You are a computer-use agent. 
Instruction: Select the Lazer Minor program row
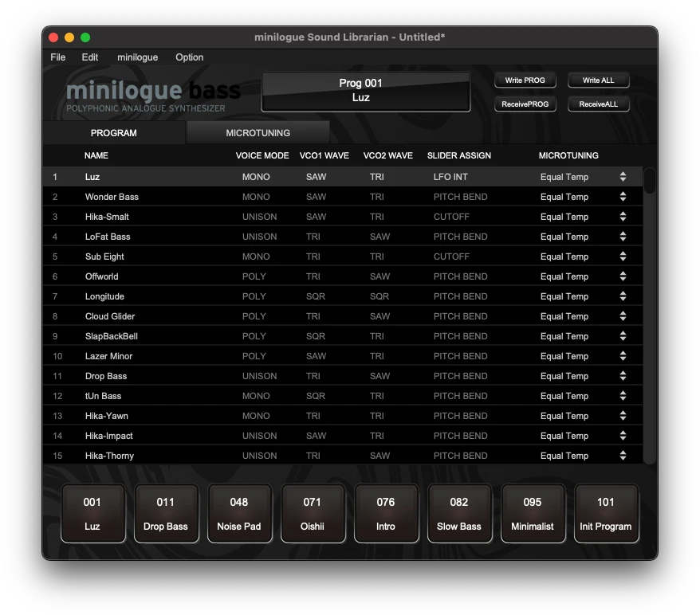(x=343, y=356)
